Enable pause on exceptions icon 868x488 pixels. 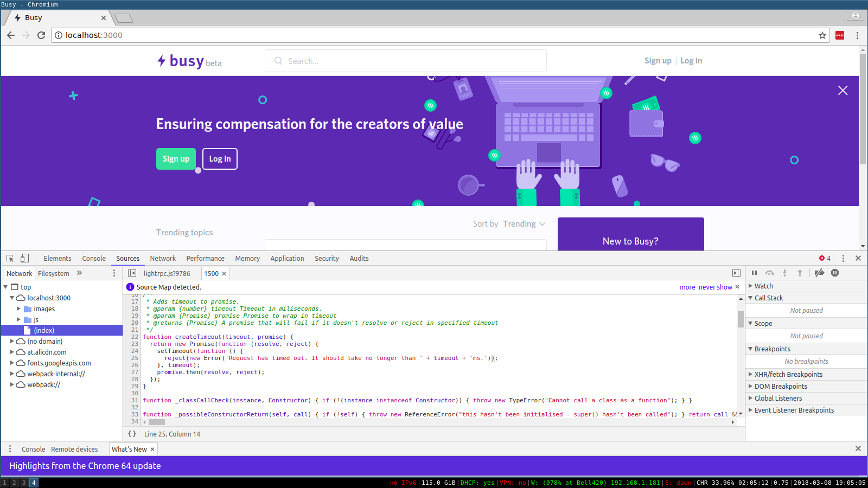click(x=834, y=273)
